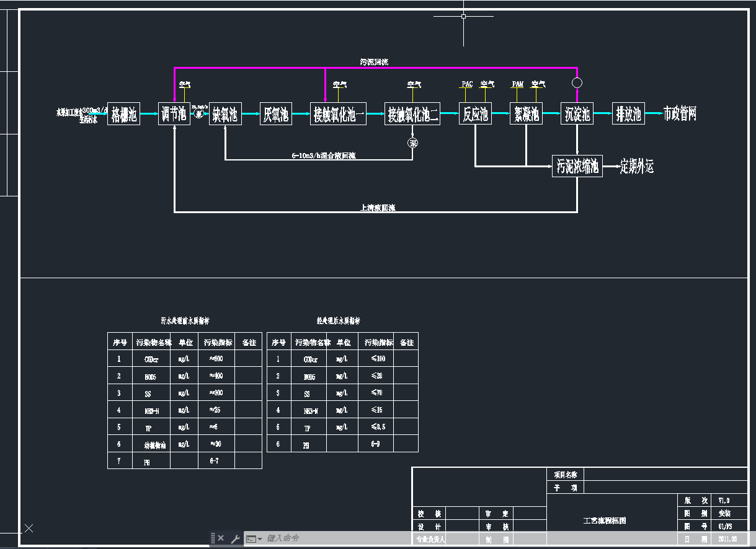Click the ≤20 BOD5 value cell
Screen dimensions: 756x549
377,376
